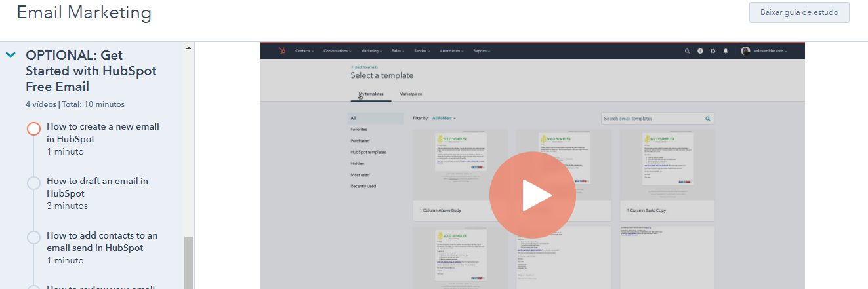The image size is (868, 289).
Task: Select the Recently used template filter
Action: [x=363, y=186]
